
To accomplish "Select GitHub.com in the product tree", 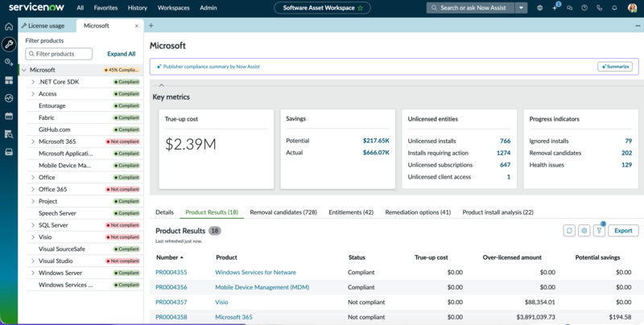I will pyautogui.click(x=54, y=130).
